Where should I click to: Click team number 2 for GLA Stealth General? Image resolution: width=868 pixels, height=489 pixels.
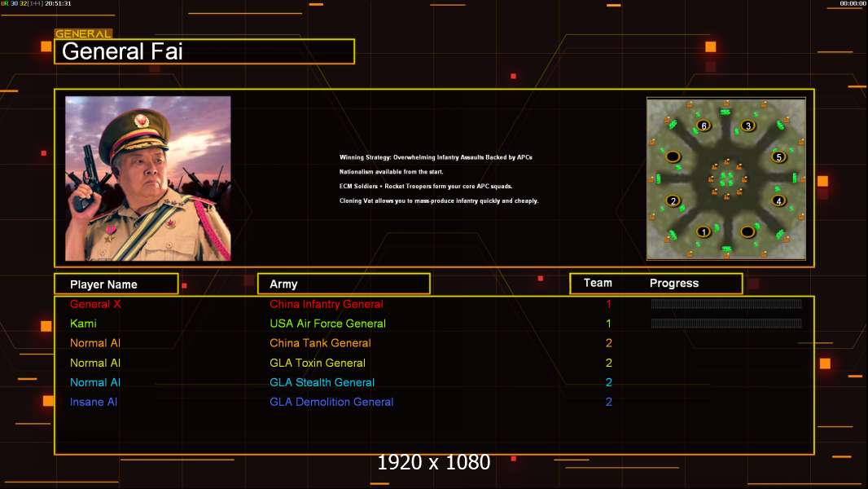pyautogui.click(x=609, y=382)
